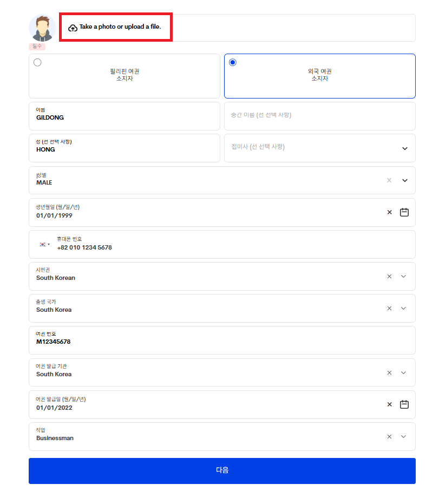Clear the South Korean citizenship value
The image size is (439, 504).
pyautogui.click(x=389, y=277)
